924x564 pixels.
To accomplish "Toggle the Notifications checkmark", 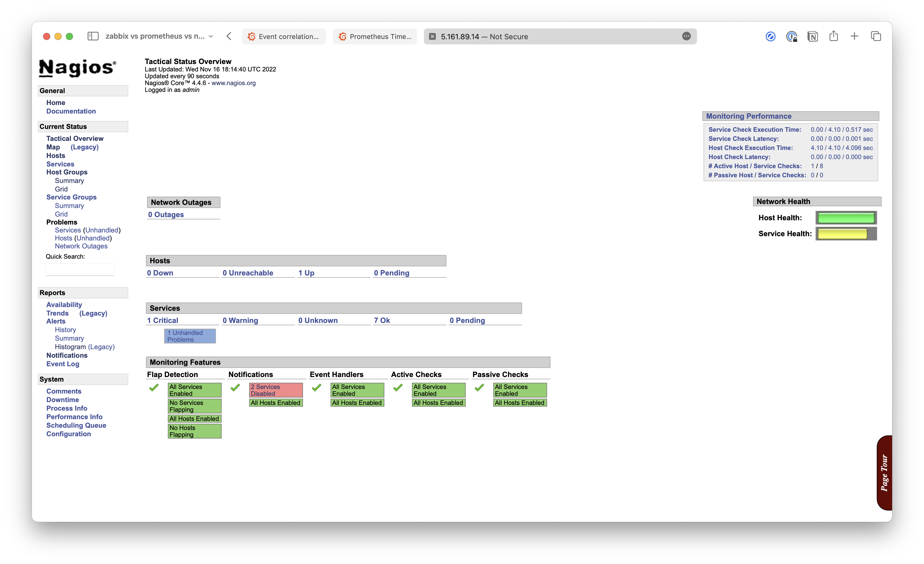I will [x=235, y=388].
